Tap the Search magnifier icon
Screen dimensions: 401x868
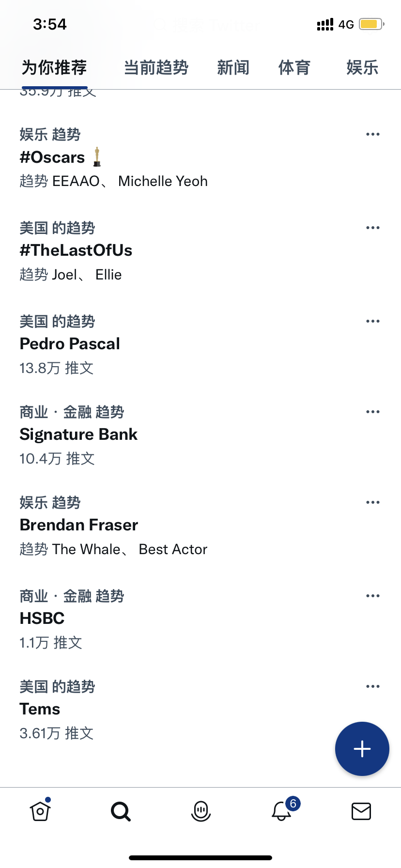click(121, 811)
